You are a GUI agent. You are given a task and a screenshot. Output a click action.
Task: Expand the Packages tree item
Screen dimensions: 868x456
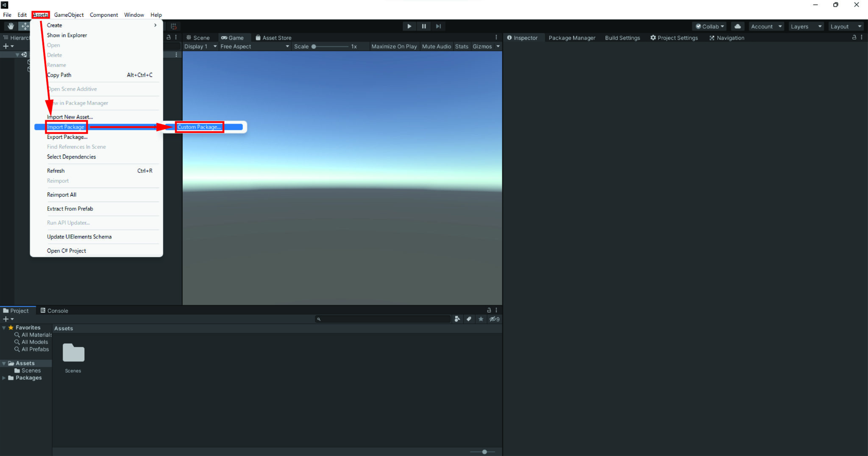(x=4, y=378)
